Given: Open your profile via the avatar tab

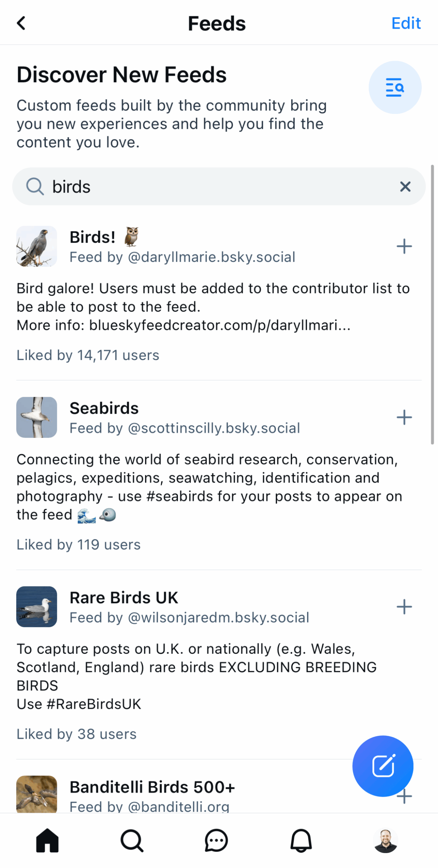Looking at the screenshot, I should (386, 840).
